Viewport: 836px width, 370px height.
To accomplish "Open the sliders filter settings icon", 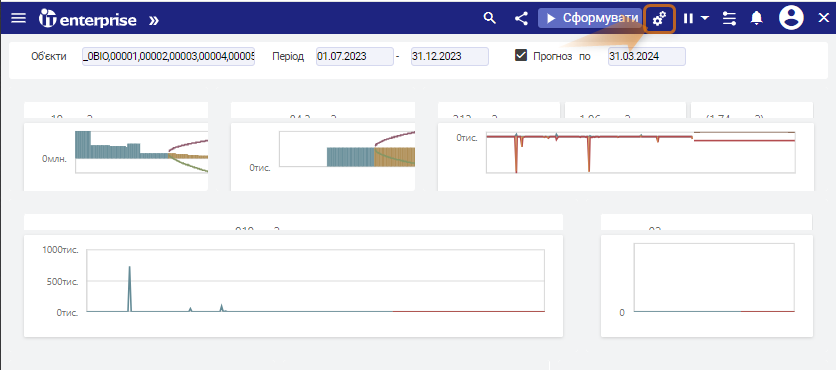I will pos(729,19).
